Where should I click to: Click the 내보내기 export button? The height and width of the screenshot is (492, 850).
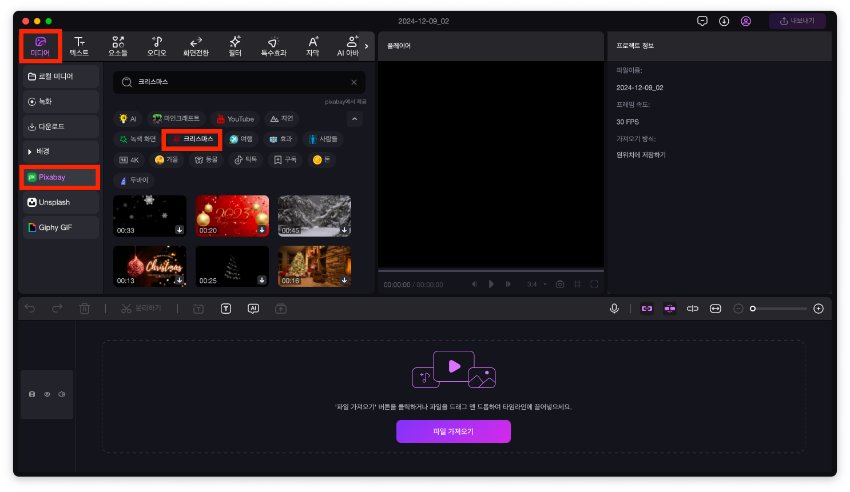click(797, 21)
